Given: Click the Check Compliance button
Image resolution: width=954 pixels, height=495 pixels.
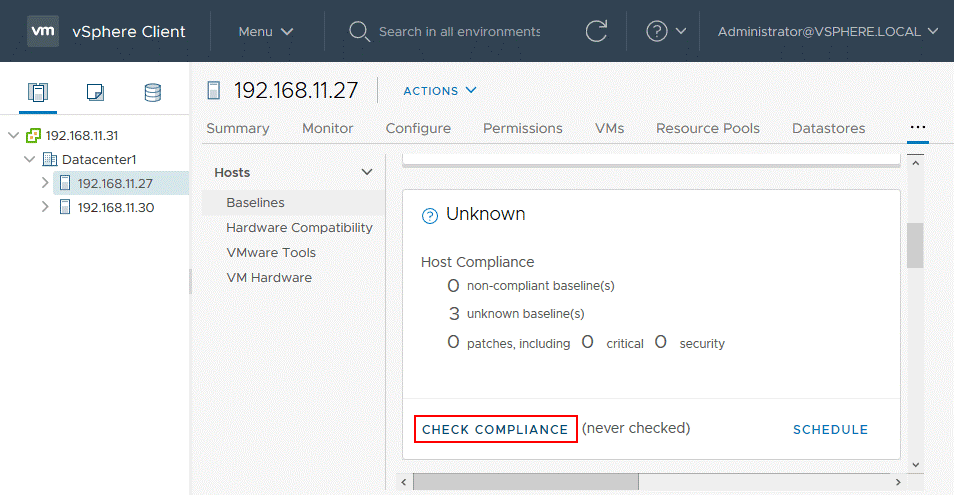Looking at the screenshot, I should pyautogui.click(x=495, y=429).
